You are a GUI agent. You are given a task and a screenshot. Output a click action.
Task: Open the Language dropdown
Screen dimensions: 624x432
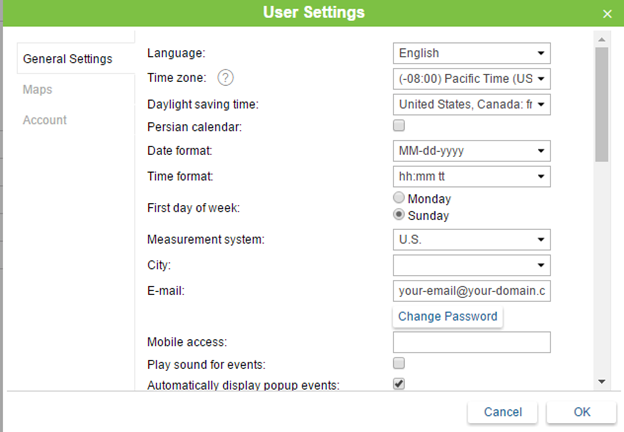[471, 53]
